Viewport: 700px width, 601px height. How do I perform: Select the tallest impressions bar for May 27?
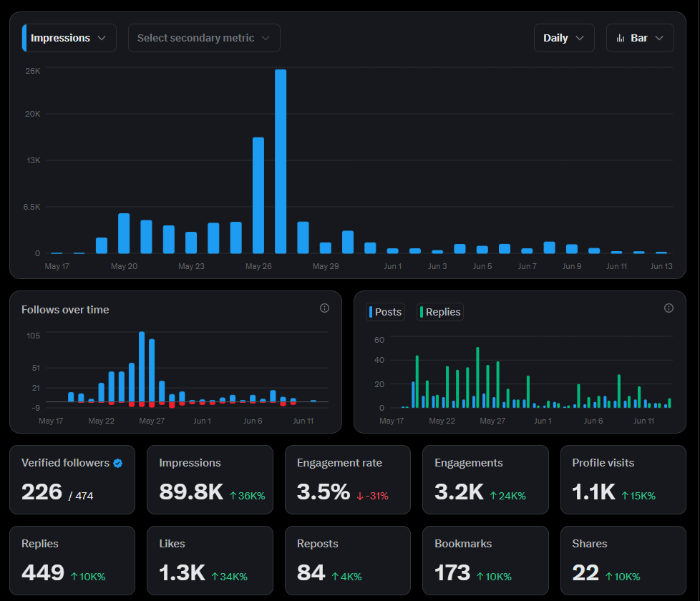point(281,161)
